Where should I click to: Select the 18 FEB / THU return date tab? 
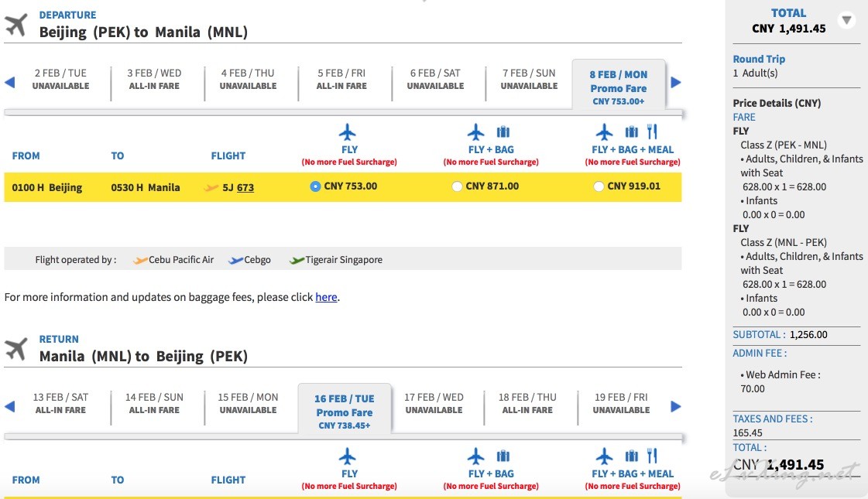[x=527, y=403]
